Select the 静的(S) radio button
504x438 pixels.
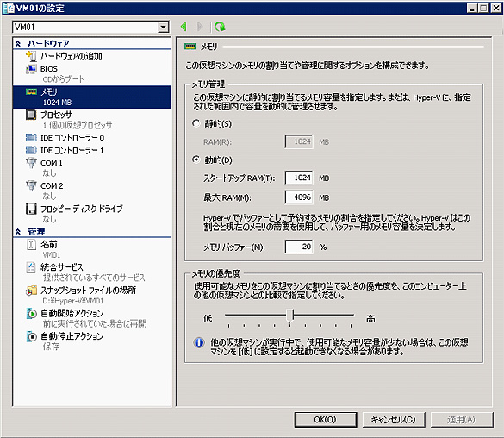(x=196, y=123)
